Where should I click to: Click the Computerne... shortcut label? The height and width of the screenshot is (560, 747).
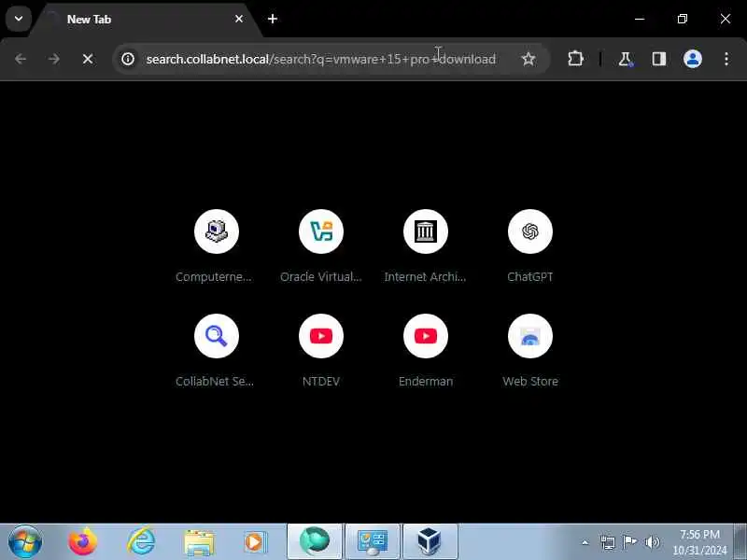214,276
